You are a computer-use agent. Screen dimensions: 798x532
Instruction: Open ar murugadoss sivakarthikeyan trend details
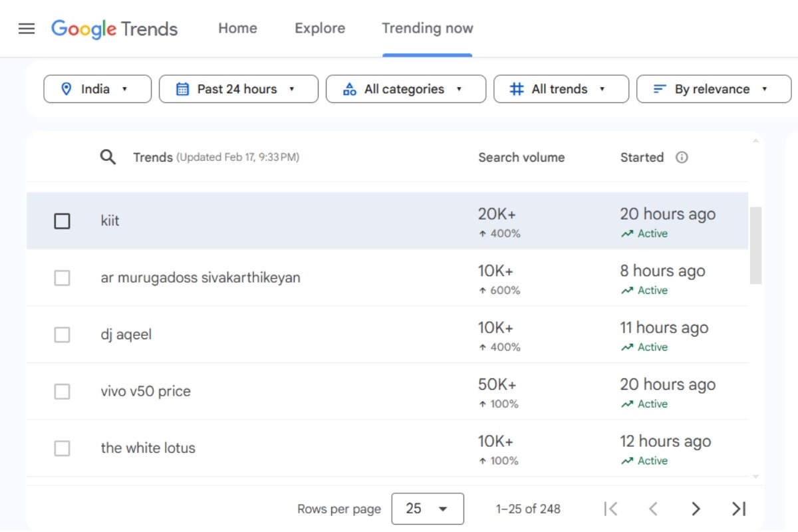[x=200, y=278]
